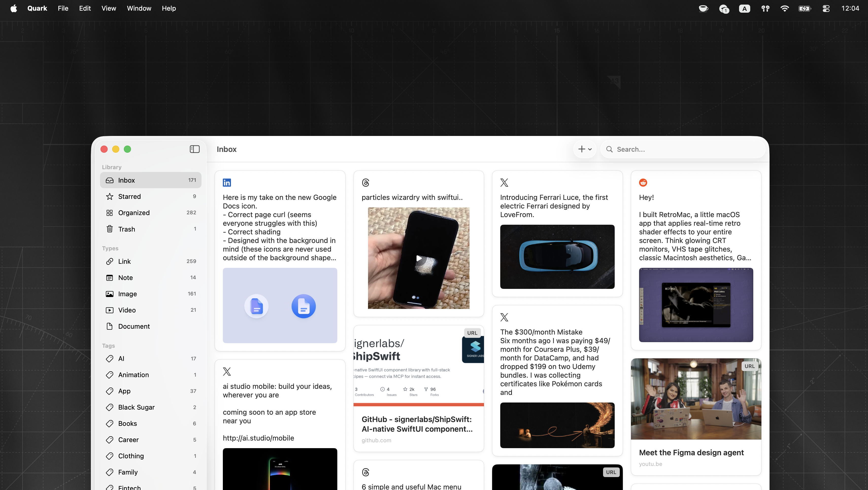Open the File menu

pyautogui.click(x=63, y=8)
